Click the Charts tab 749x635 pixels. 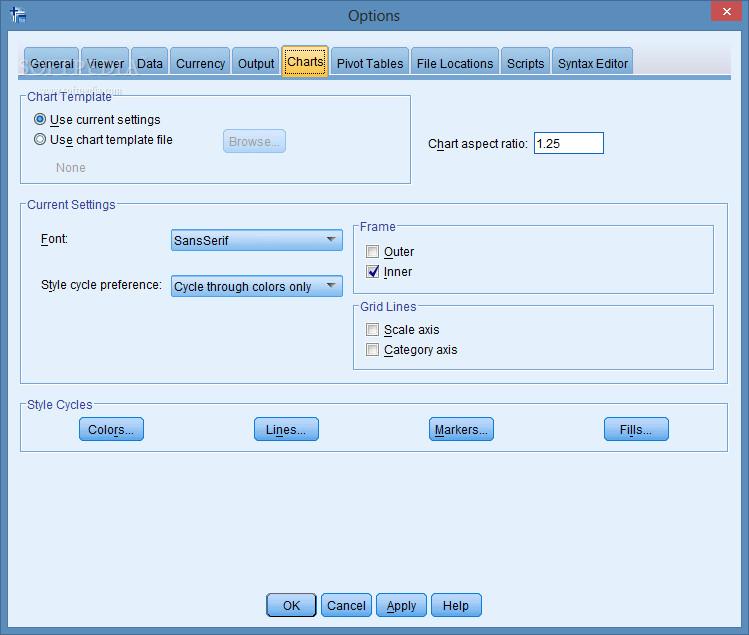pyautogui.click(x=305, y=61)
